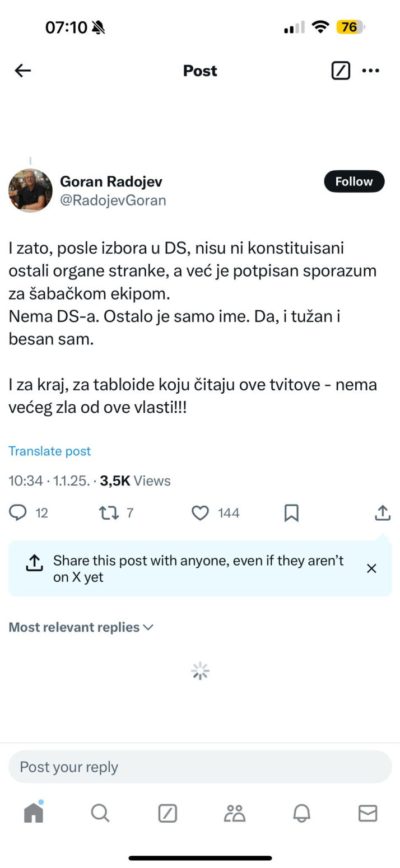Image resolution: width=400 pixels, height=868 pixels.
Task: Like the post with the heart icon
Action: (x=200, y=512)
